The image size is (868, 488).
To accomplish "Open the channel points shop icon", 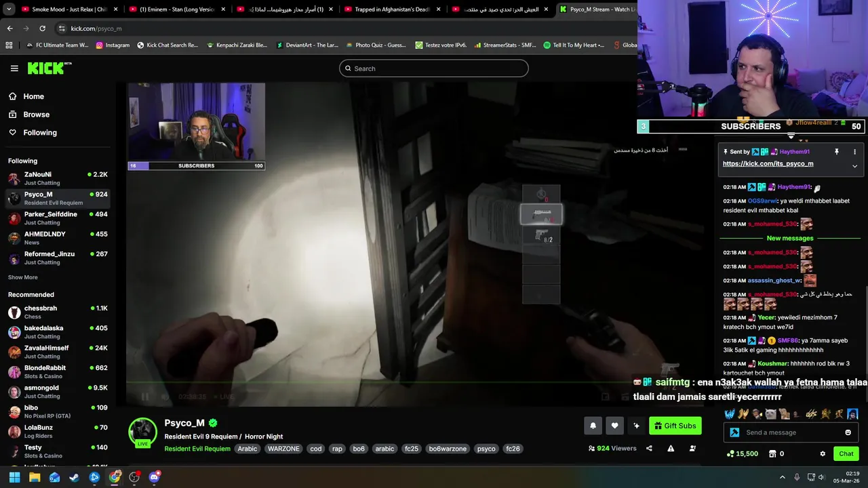I will pyautogui.click(x=772, y=453).
